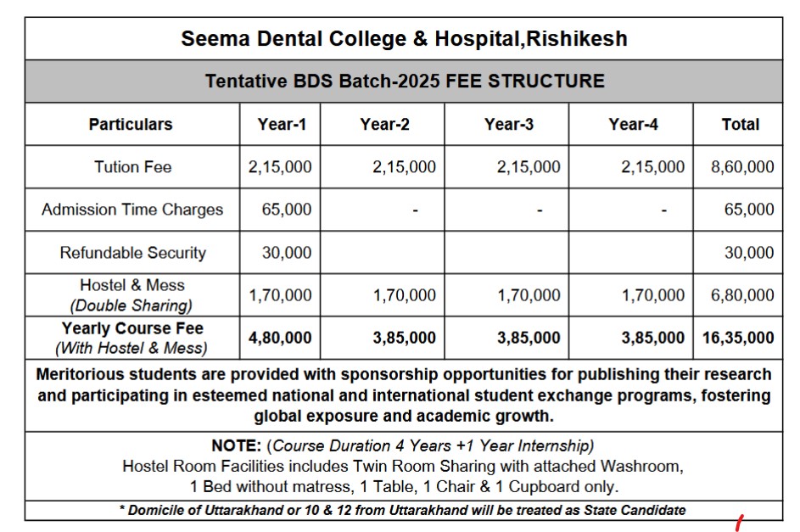Click the Year-4 column header

633,125
